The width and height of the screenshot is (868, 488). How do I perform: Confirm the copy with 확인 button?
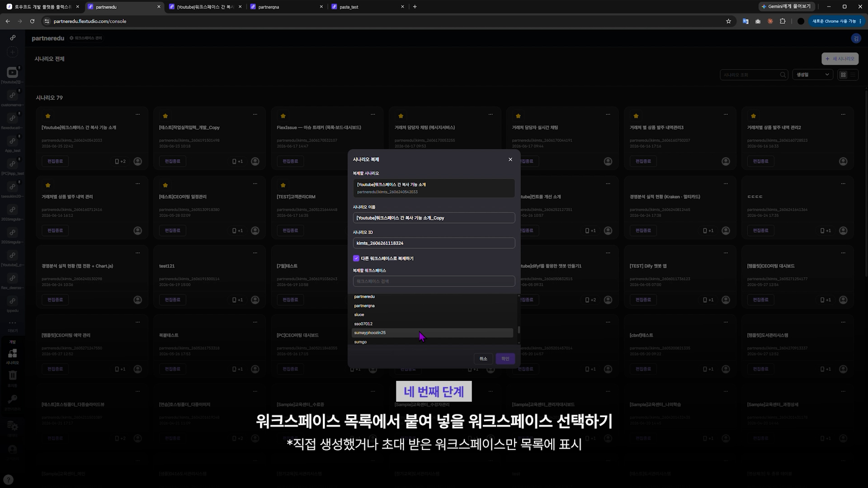505,359
